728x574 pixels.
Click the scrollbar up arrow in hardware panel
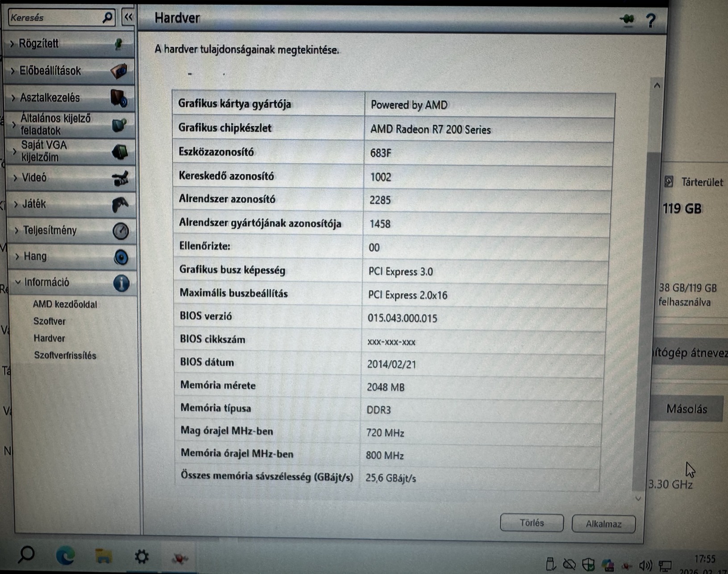pyautogui.click(x=657, y=85)
